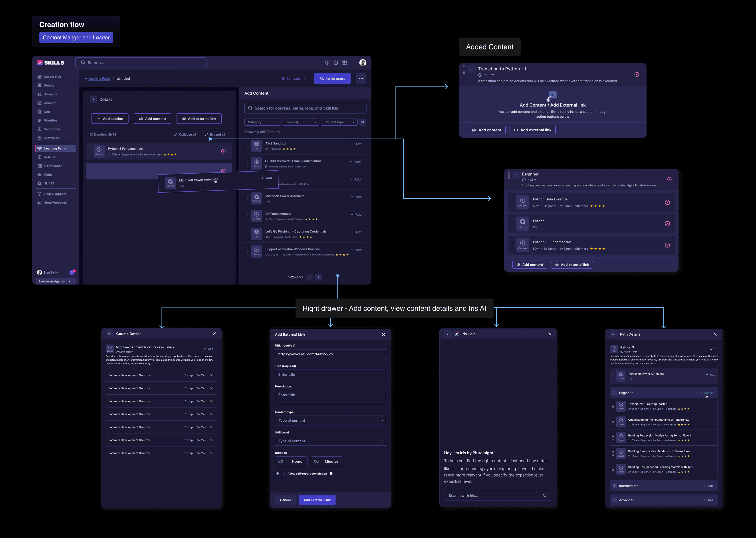
Task: Click the SKILLS logo
Action: click(51, 63)
